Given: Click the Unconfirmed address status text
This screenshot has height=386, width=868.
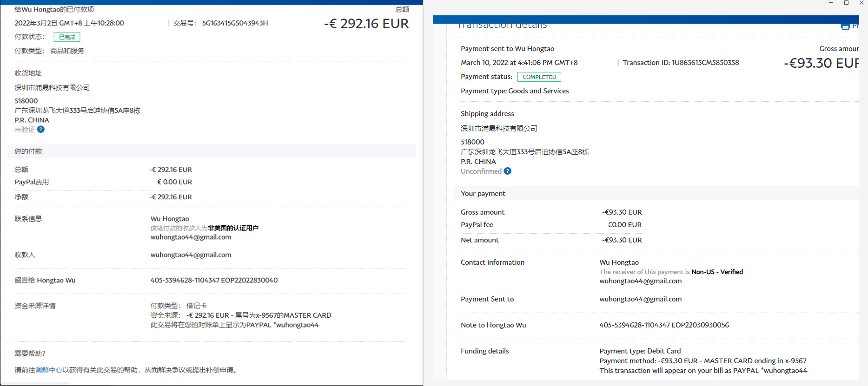Looking at the screenshot, I should [481, 171].
